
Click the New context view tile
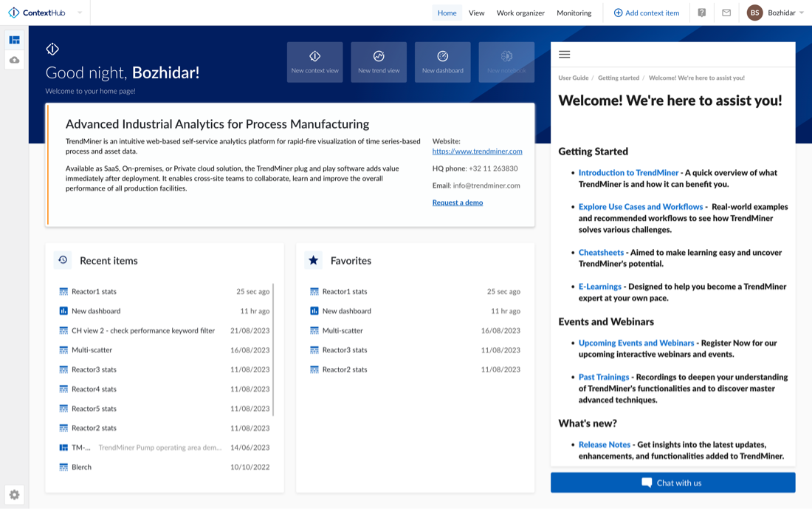[314, 62]
